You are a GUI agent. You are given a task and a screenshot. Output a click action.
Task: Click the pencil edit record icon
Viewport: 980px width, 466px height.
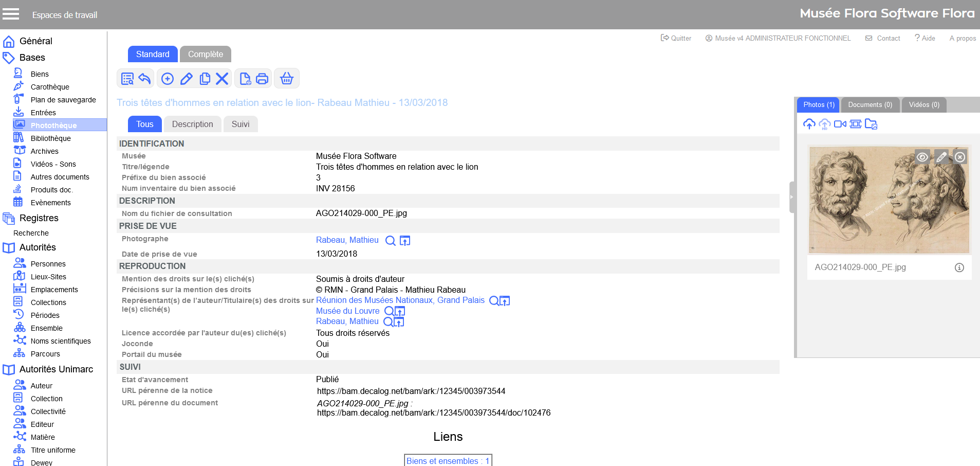coord(186,79)
